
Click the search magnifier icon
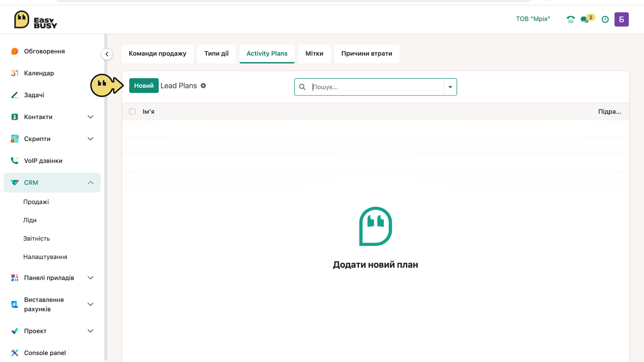[x=302, y=87]
